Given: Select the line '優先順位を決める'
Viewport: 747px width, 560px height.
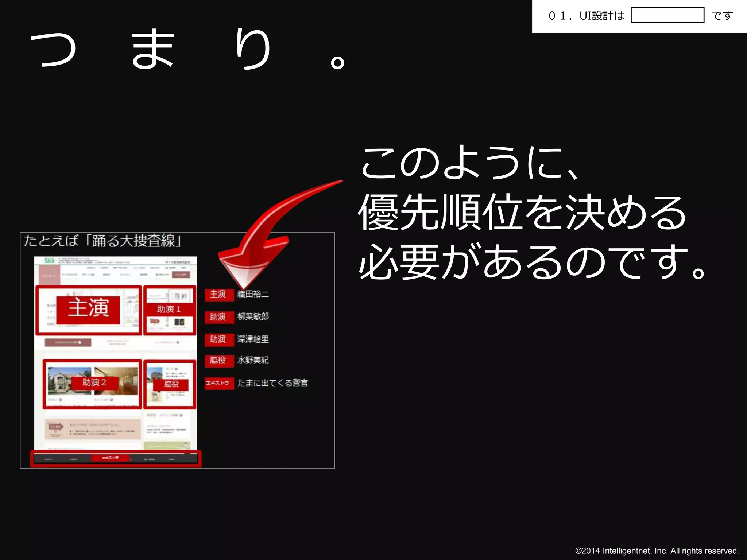Looking at the screenshot, I should [x=522, y=212].
